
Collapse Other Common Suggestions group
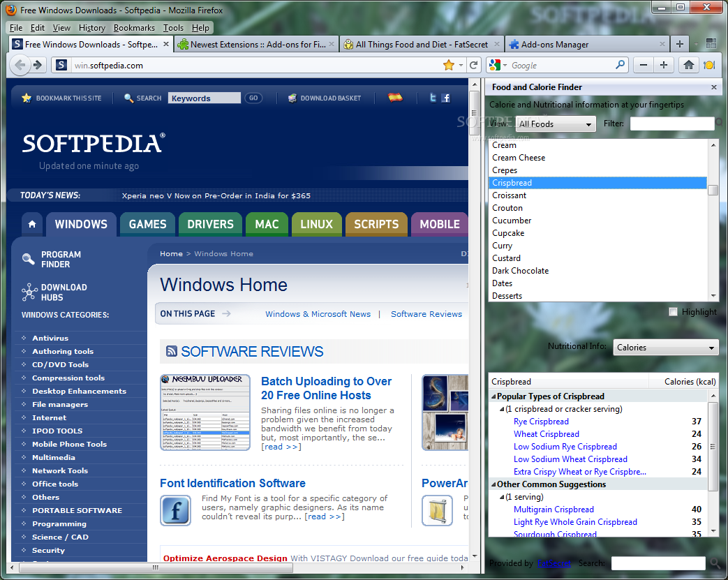pos(493,484)
